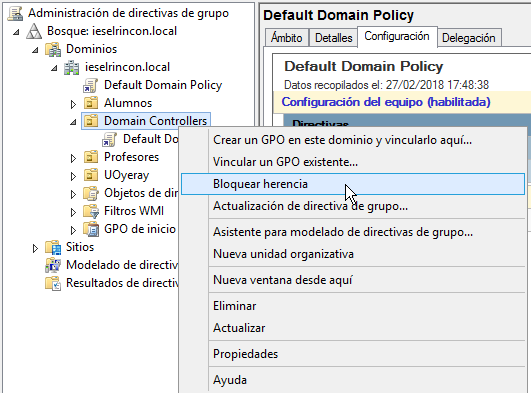Select the UOyeray tree item label

[x=127, y=175]
